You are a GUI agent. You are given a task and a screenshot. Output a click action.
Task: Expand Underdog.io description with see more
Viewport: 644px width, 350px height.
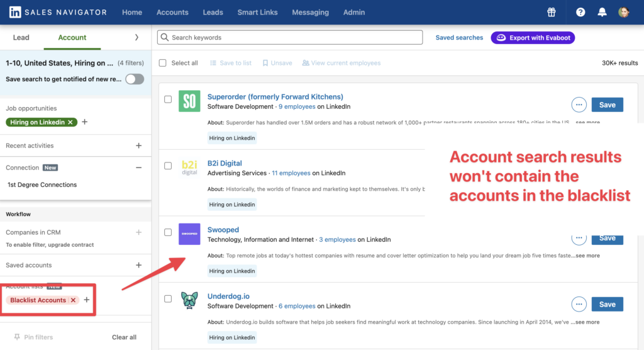(587, 322)
